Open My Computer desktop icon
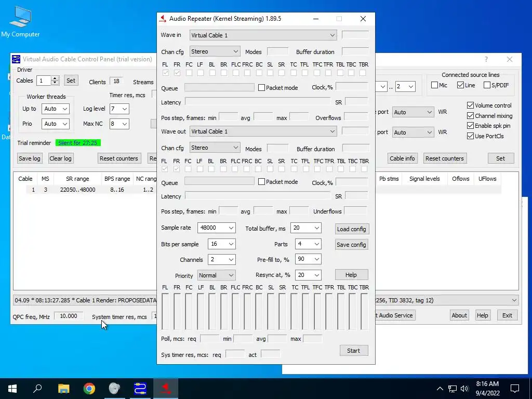 click(20, 22)
